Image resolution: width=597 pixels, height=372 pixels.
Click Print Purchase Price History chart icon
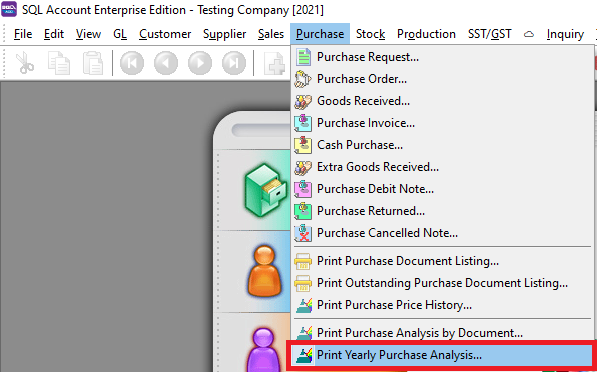pyautogui.click(x=304, y=305)
